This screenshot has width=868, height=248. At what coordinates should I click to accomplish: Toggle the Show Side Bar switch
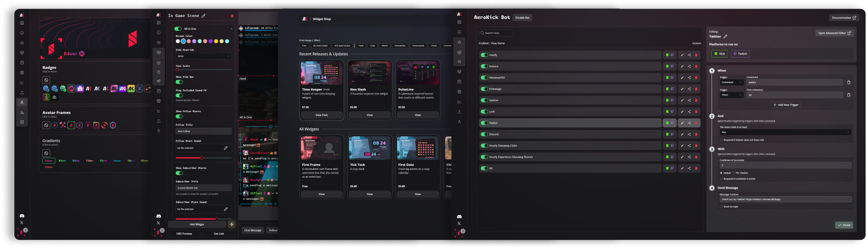[x=179, y=82]
